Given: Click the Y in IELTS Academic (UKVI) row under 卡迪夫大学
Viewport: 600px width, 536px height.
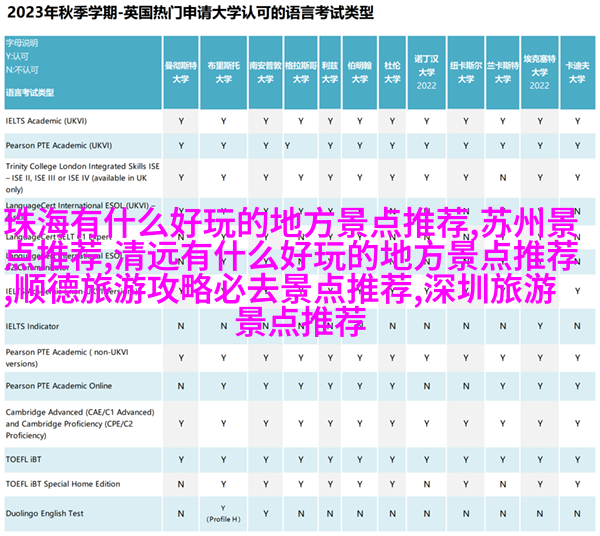Looking at the screenshot, I should tap(577, 121).
